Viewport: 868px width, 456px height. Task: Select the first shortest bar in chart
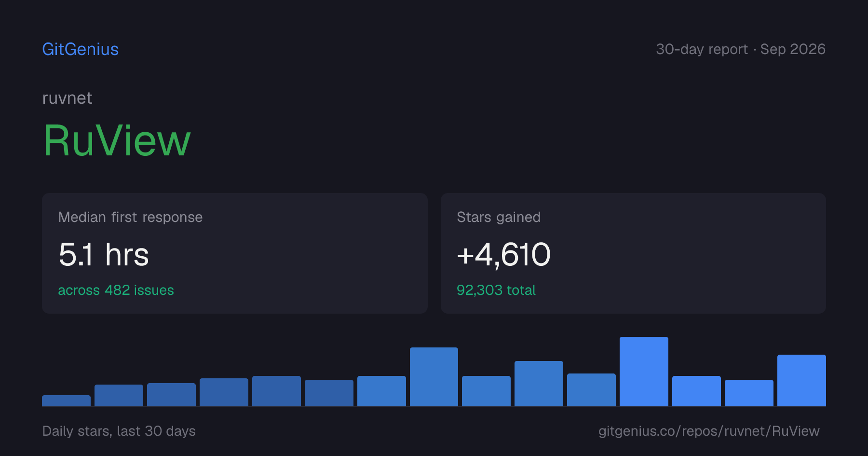(67, 401)
